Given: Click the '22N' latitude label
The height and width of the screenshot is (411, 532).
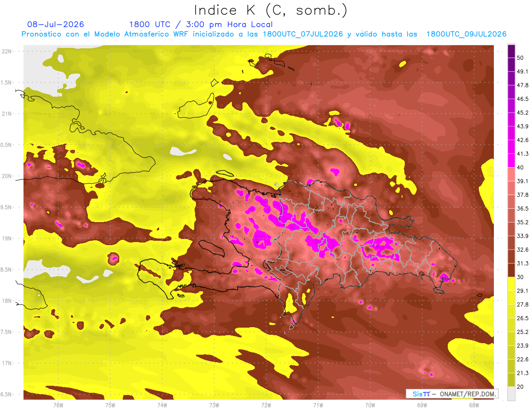Looking at the screenshot, I should 8,51.
